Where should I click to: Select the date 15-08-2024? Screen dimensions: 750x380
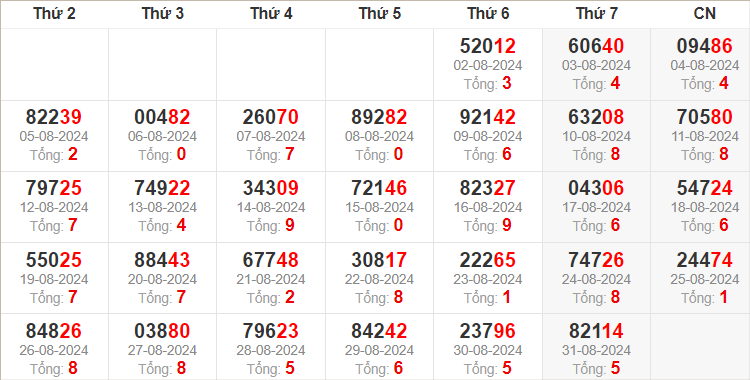pos(379,207)
